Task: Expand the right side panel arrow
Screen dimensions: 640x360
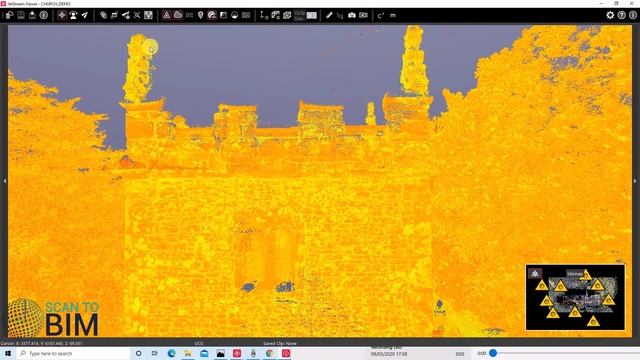Action: (x=635, y=180)
